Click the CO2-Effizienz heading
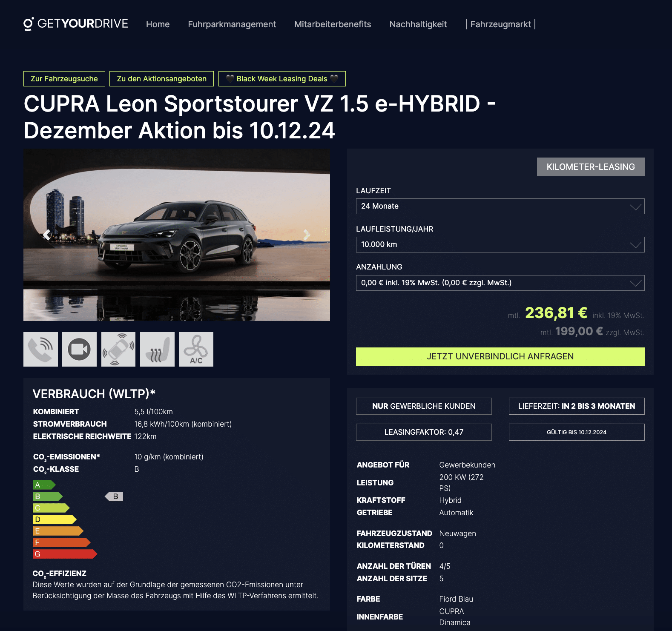This screenshot has height=631, width=672. tap(59, 574)
